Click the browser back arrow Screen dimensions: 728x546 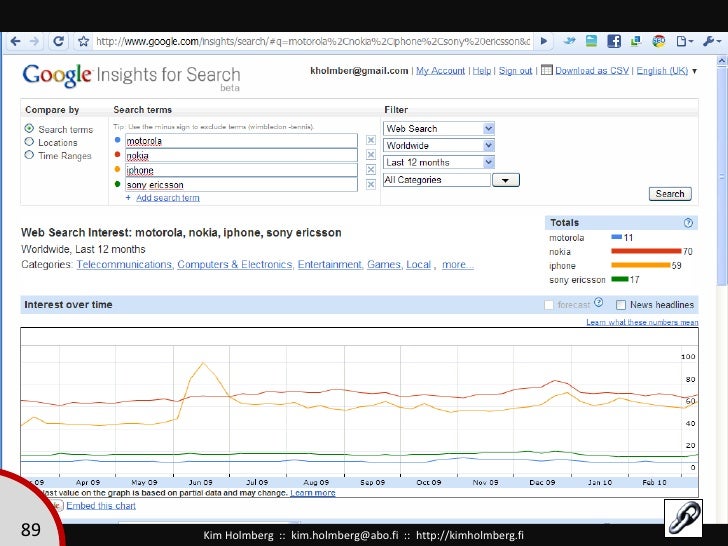(x=13, y=42)
